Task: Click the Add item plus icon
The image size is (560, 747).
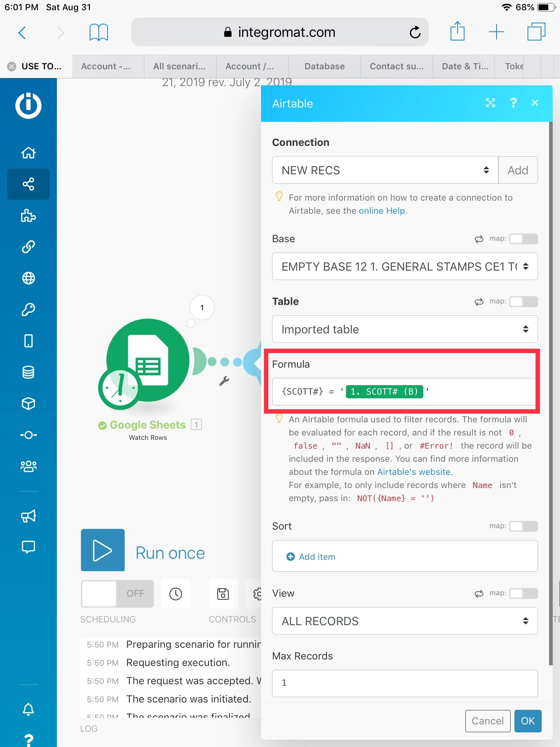Action: click(x=291, y=557)
